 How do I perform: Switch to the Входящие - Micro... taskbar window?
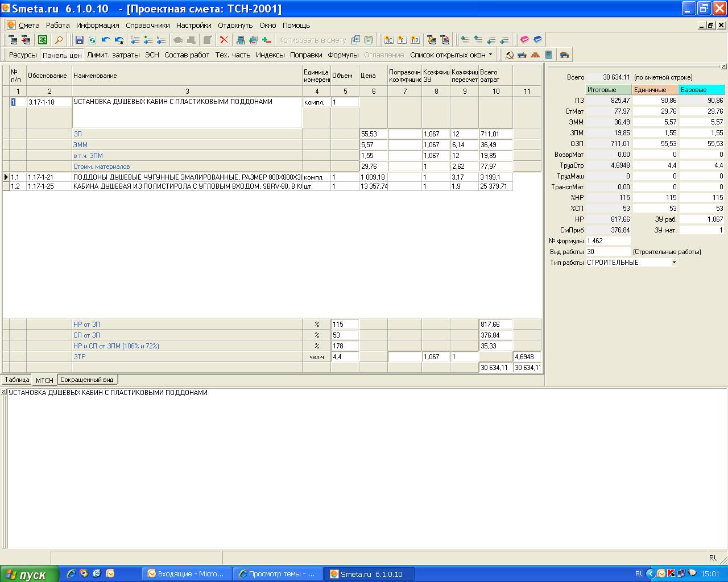click(x=186, y=574)
